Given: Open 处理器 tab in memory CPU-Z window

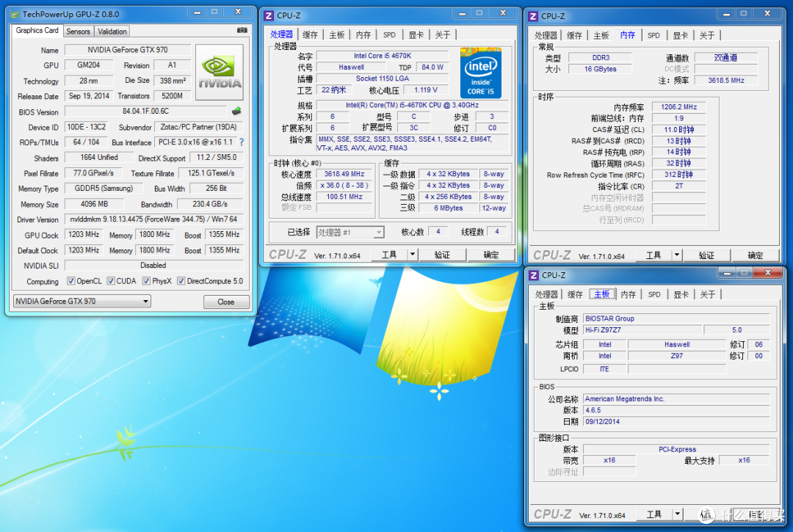Looking at the screenshot, I should (x=546, y=35).
